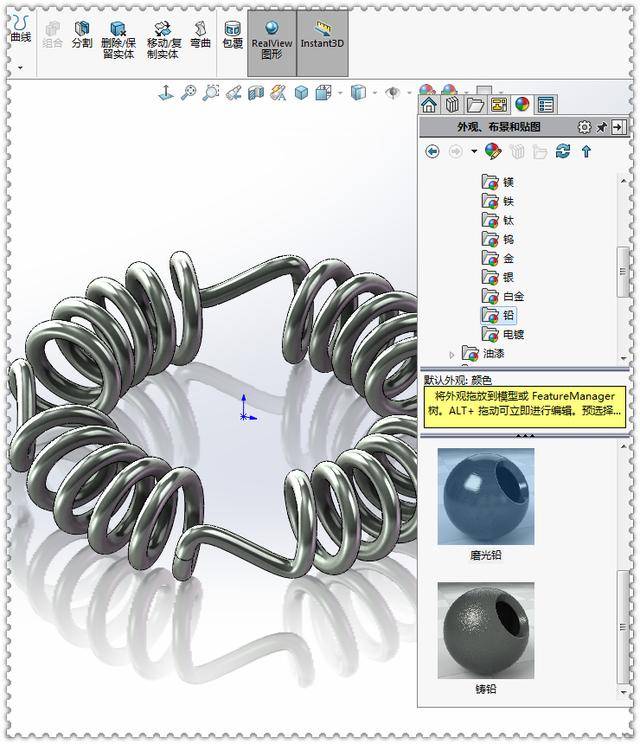Image resolution: width=640 pixels, height=744 pixels.
Task: Click the 删除/保留实体 tool
Action: click(x=118, y=40)
